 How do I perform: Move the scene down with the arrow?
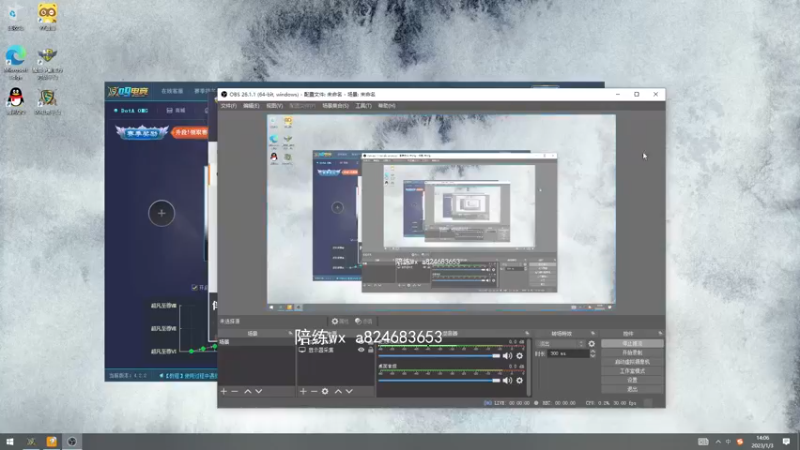[x=259, y=391]
